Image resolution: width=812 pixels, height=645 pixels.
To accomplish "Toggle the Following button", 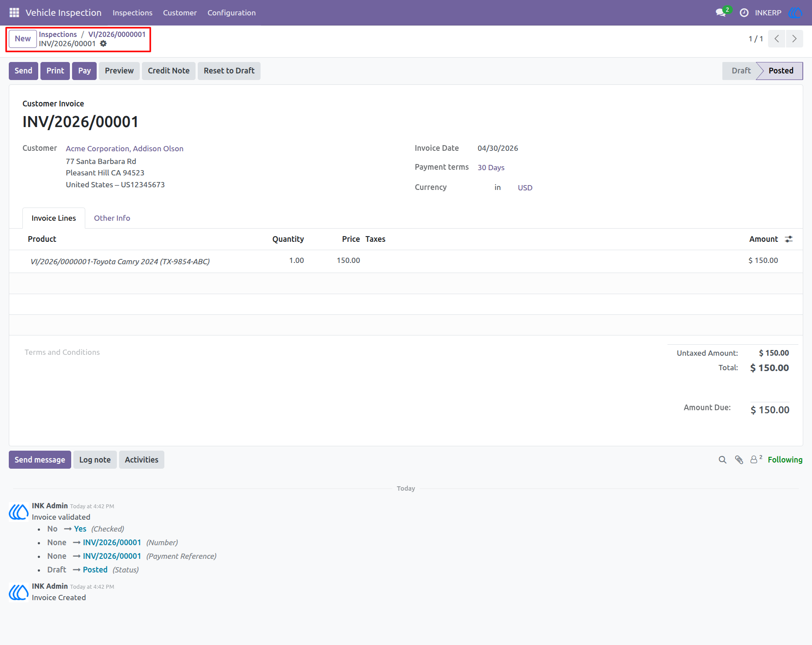I will tap(785, 460).
